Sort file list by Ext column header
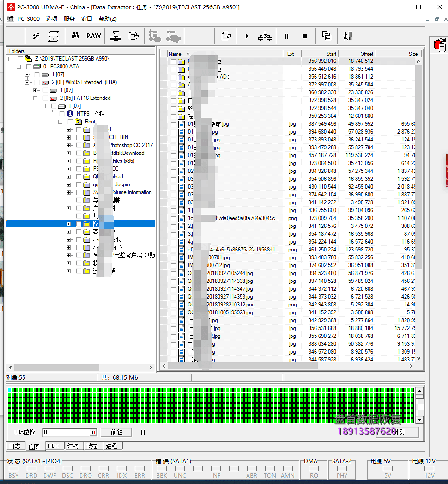Viewport: 448px width, 484px height. (x=292, y=54)
